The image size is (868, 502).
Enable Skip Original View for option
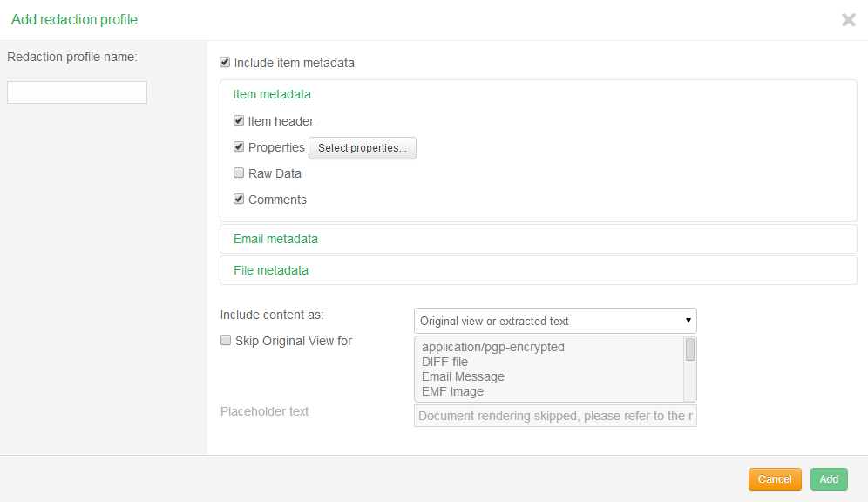click(225, 339)
